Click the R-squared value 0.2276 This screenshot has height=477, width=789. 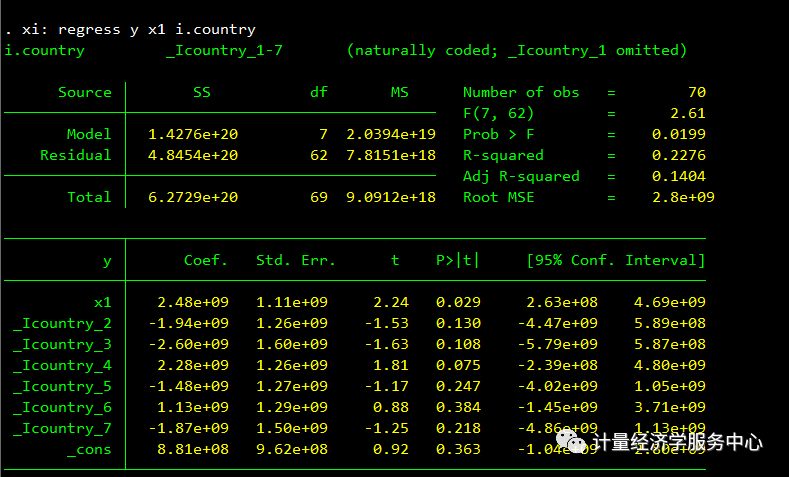(x=679, y=155)
